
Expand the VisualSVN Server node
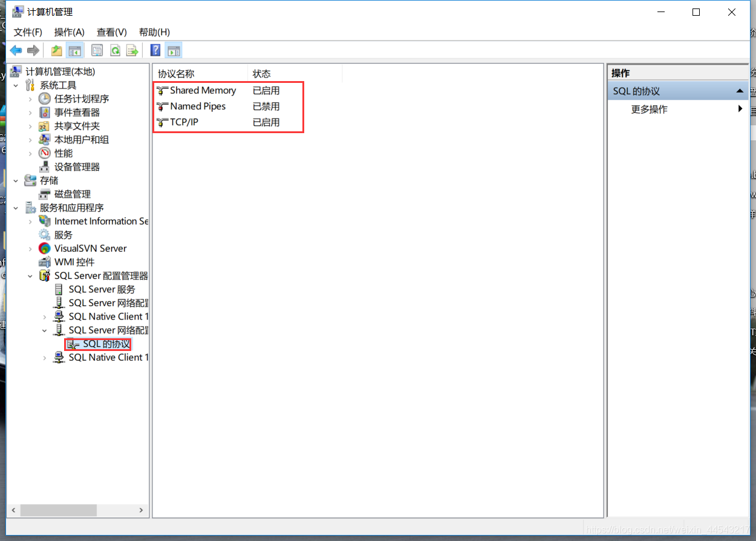30,249
